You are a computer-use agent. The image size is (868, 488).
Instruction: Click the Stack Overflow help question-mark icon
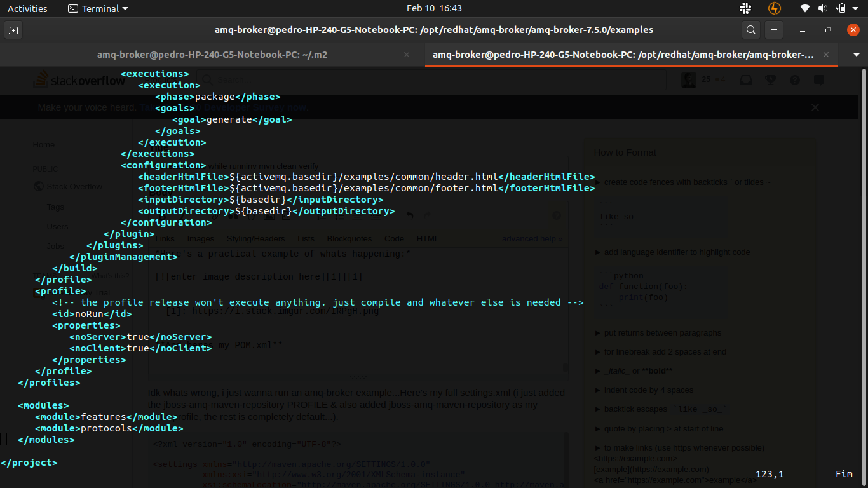click(794, 80)
